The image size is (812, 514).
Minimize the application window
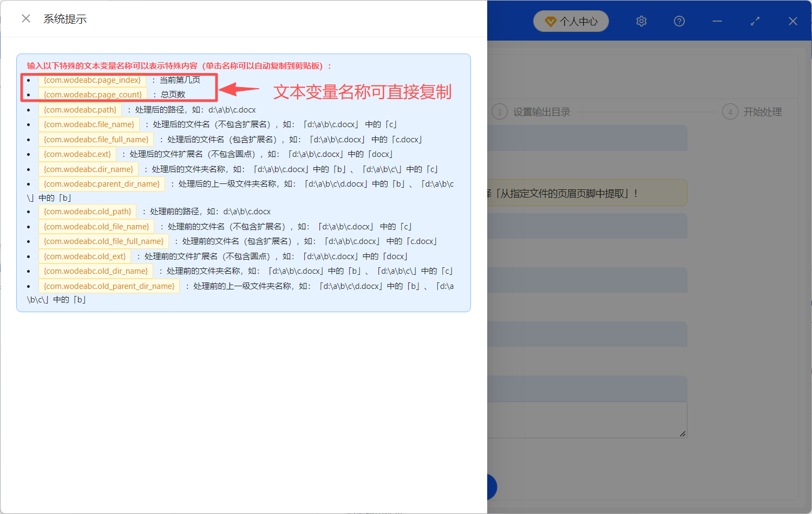pyautogui.click(x=717, y=21)
